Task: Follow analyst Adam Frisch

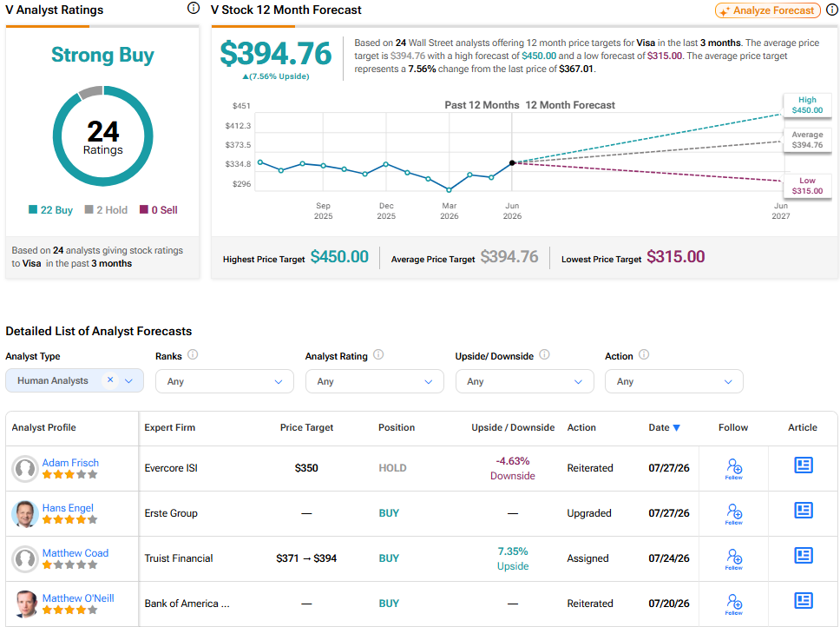Action: pyautogui.click(x=733, y=468)
